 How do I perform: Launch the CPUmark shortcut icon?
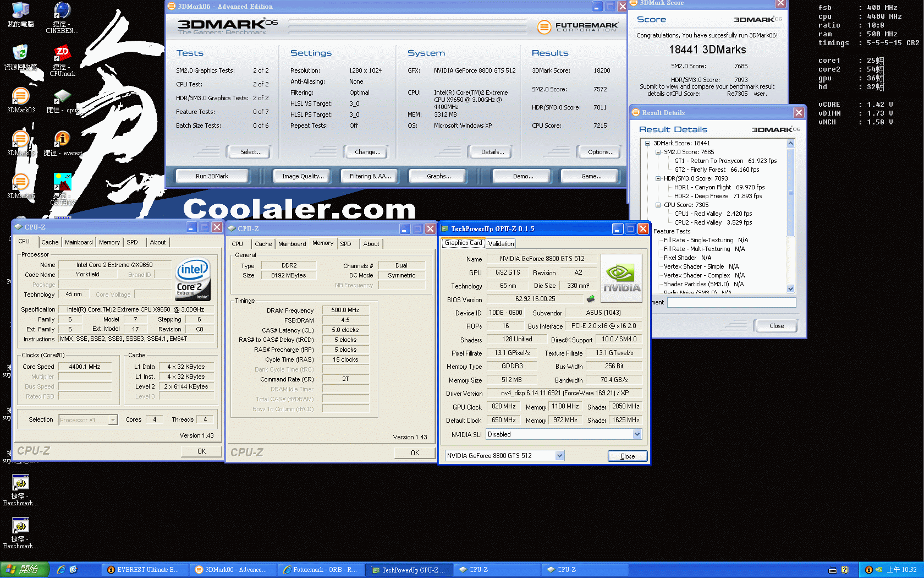coord(62,61)
